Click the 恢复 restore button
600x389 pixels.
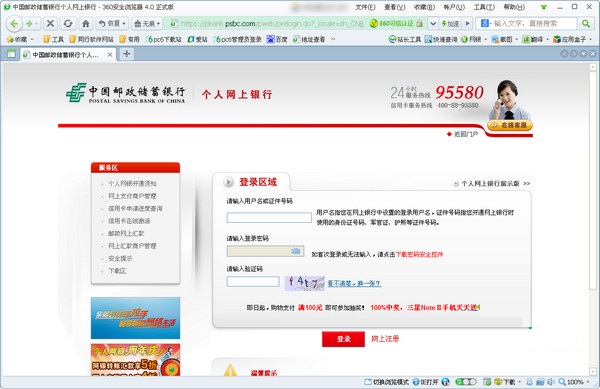[x=109, y=24]
